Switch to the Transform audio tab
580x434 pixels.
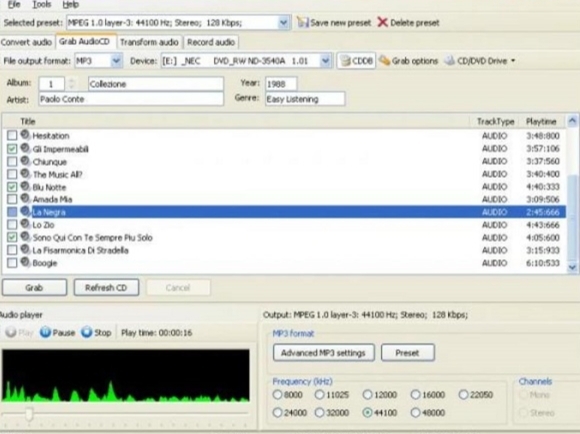[x=149, y=42]
